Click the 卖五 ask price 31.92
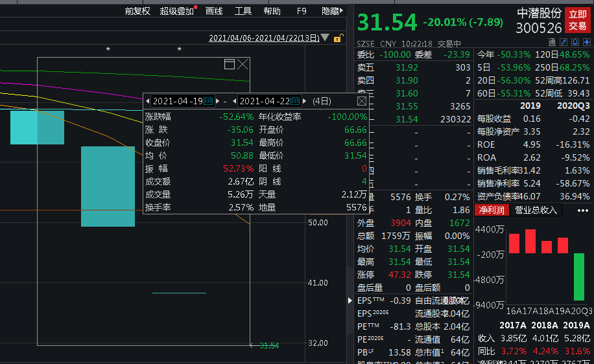Image resolution: width=594 pixels, height=364 pixels. pyautogui.click(x=407, y=67)
